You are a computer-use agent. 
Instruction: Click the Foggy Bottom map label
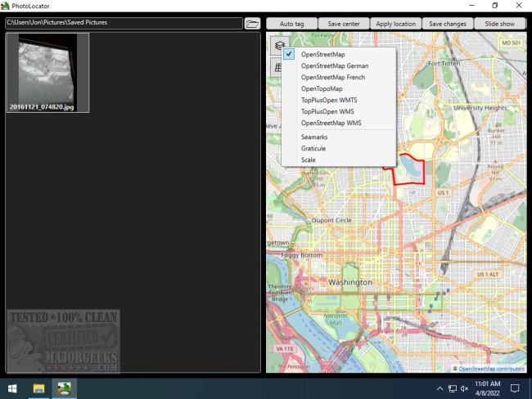pos(302,255)
